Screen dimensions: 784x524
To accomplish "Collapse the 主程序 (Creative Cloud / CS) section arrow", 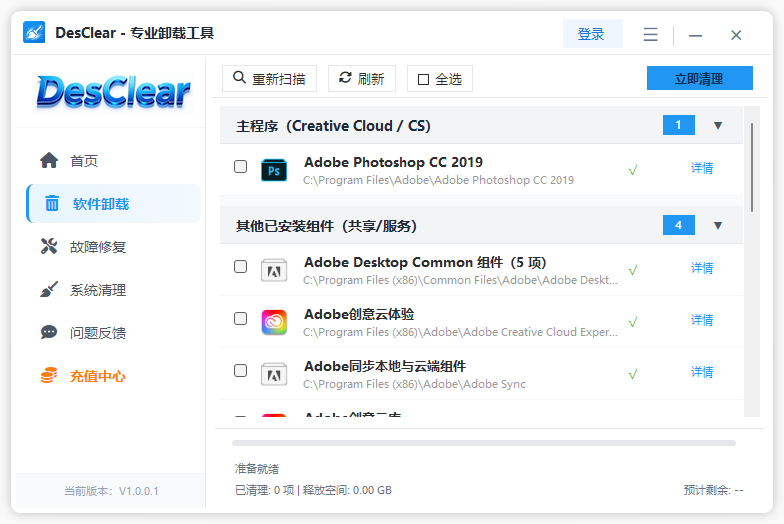I will (718, 126).
